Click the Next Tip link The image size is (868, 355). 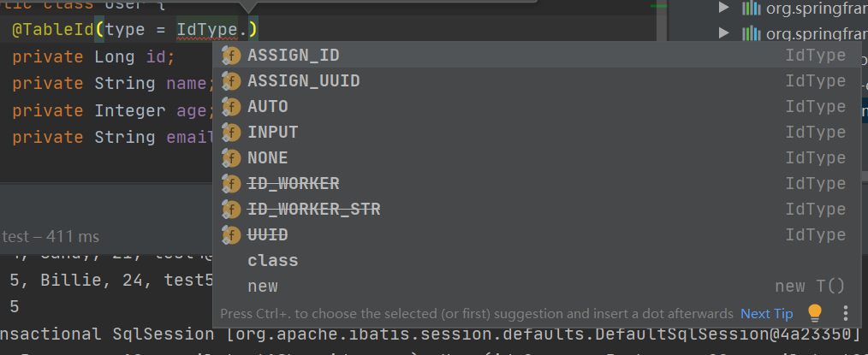pos(767,314)
